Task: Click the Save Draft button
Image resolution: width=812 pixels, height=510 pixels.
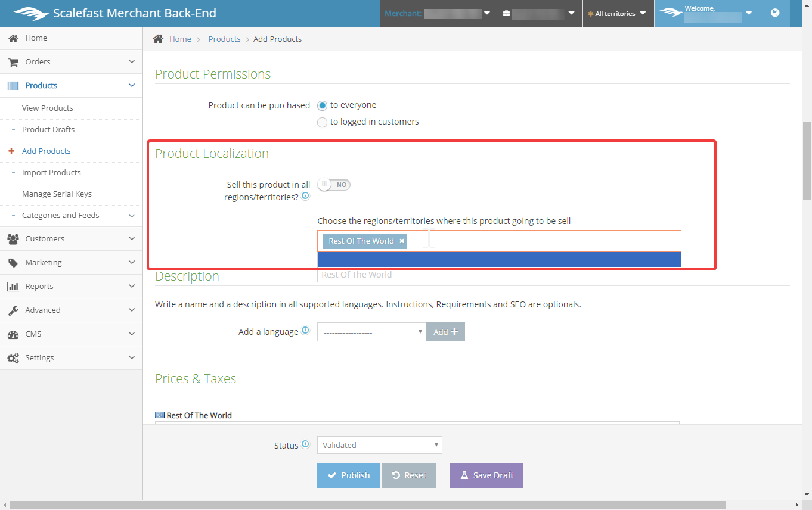Action: click(x=486, y=475)
